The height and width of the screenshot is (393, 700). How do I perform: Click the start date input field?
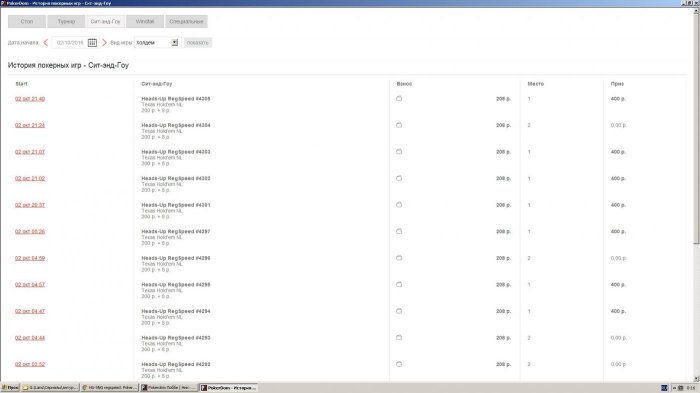(70, 42)
